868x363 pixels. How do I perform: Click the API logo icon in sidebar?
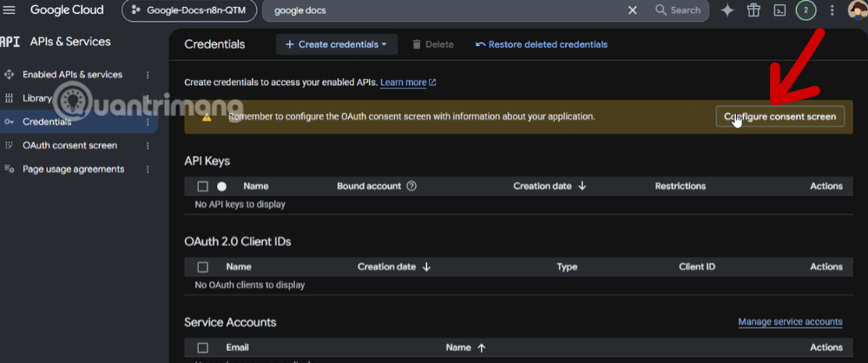tap(10, 42)
